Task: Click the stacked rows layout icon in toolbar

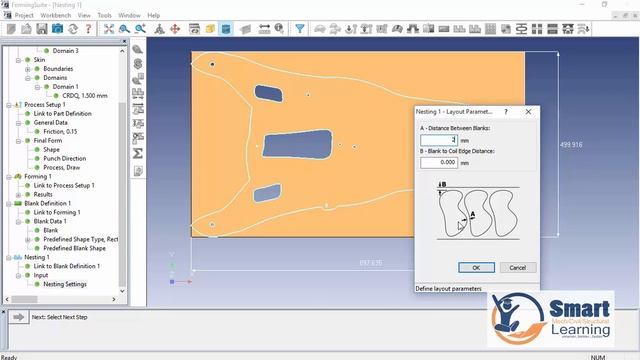Action: 553,29
